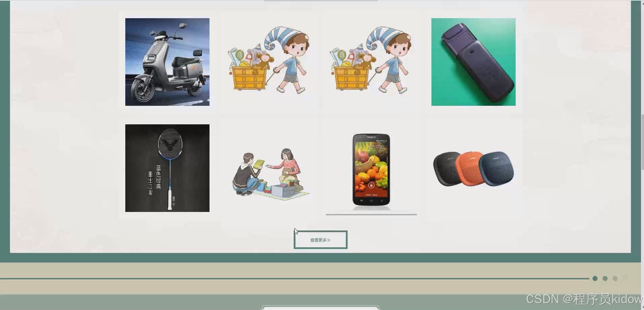Select the first dark carousel dot
The image size is (644, 310).
(x=595, y=278)
